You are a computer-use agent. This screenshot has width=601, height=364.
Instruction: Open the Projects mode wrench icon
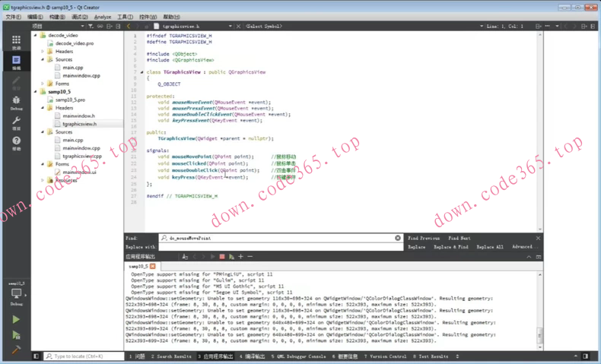pyautogui.click(x=16, y=122)
